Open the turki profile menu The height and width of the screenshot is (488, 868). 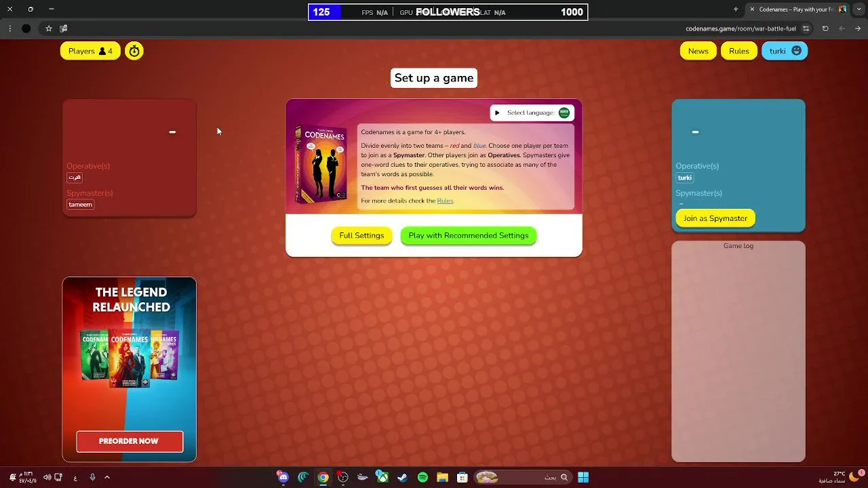pyautogui.click(x=785, y=51)
